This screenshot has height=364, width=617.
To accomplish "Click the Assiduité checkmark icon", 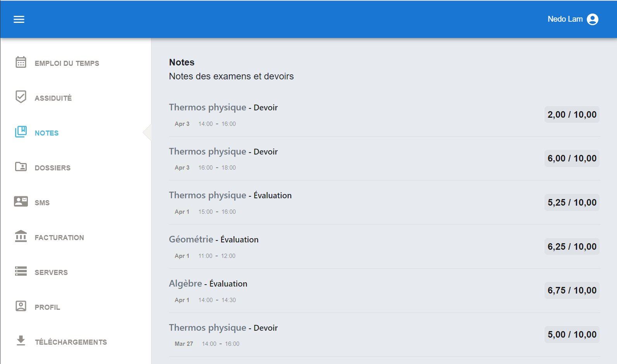I will tap(21, 97).
